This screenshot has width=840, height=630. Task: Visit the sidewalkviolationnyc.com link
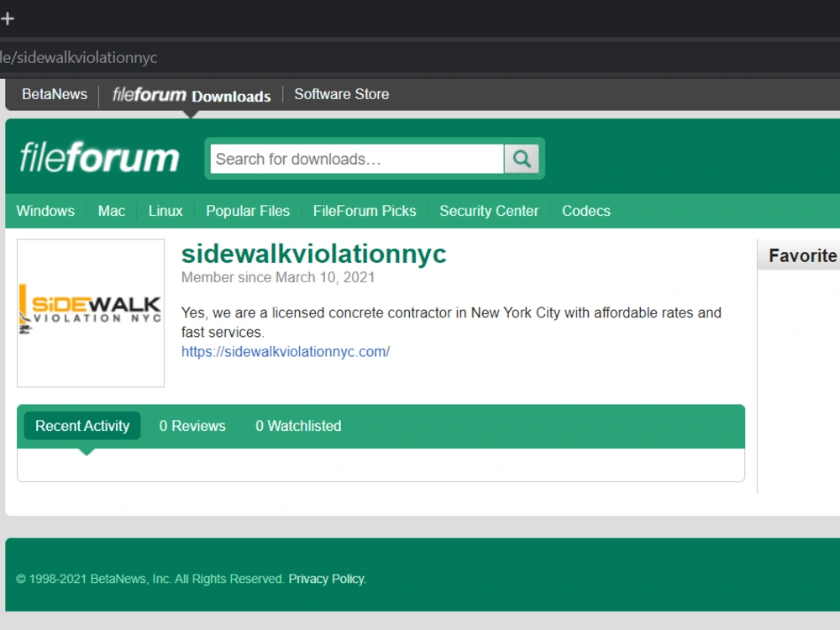click(286, 352)
